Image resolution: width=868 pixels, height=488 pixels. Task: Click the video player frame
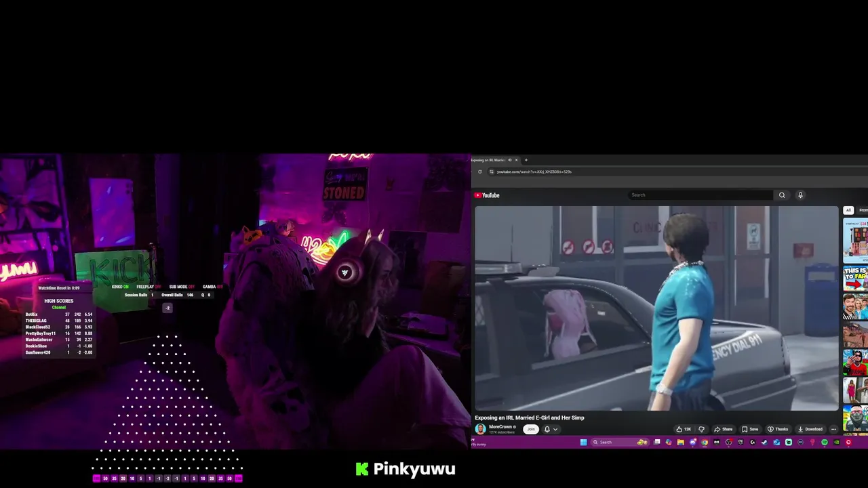pos(656,308)
